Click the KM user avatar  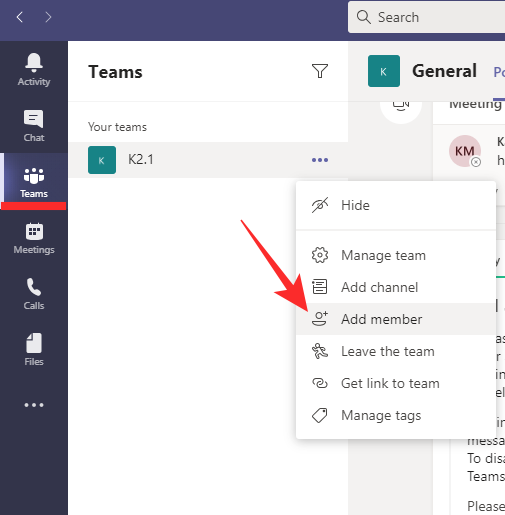point(465,151)
